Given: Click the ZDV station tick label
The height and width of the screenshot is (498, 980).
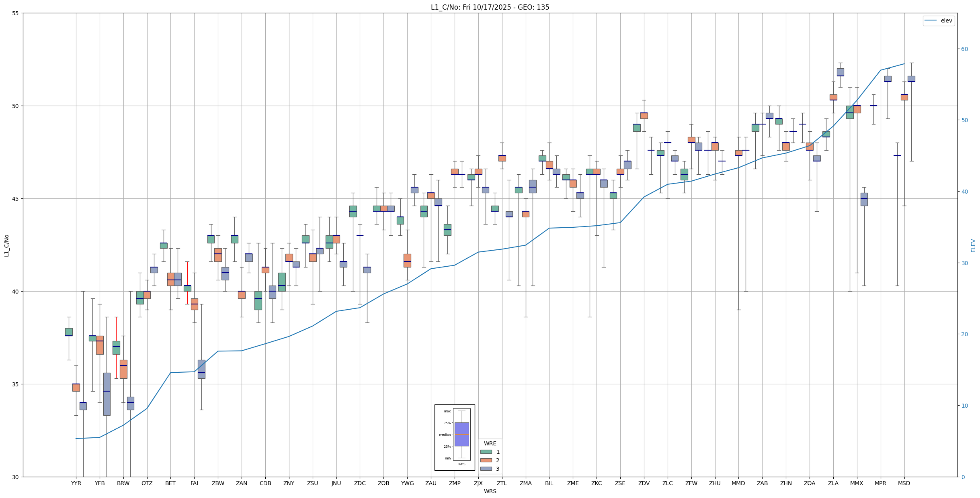Looking at the screenshot, I should pos(644,483).
